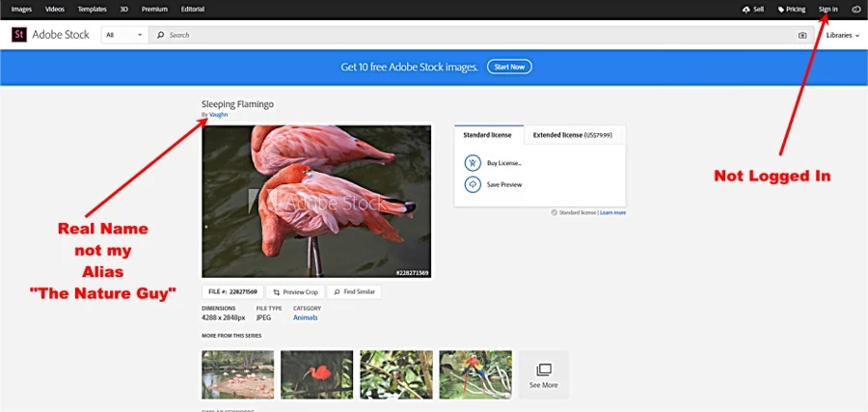868x412 pixels.
Task: Open the scarlet macaw parrot thumbnail
Action: click(475, 374)
